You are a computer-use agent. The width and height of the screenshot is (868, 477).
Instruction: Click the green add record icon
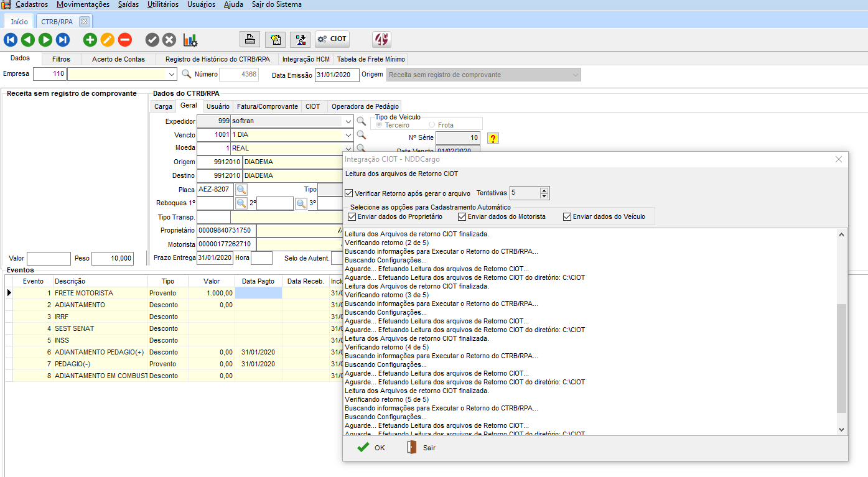[90, 40]
